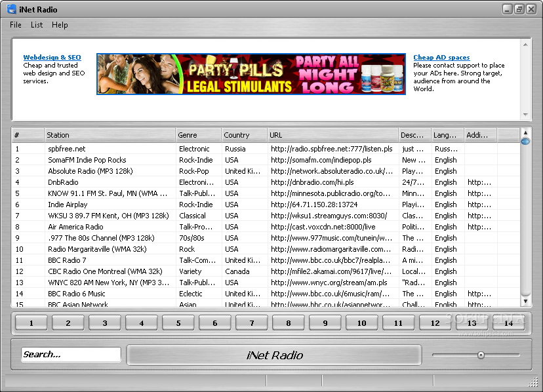
Task: Follow the Webdesign & SEO link
Action: pyautogui.click(x=52, y=58)
